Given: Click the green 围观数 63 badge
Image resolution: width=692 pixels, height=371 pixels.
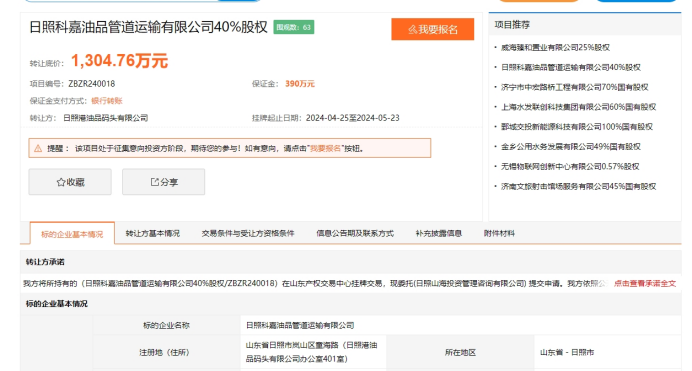Looking at the screenshot, I should 293,27.
